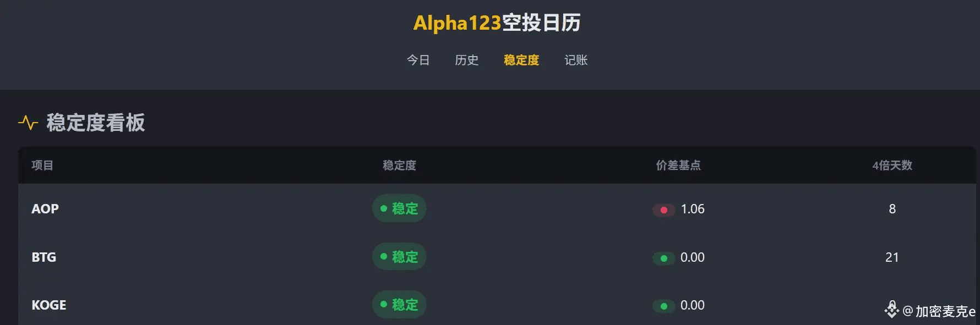Click the pulse icon beside 稳定度看板
Viewport: 980px width, 325px height.
click(x=28, y=123)
